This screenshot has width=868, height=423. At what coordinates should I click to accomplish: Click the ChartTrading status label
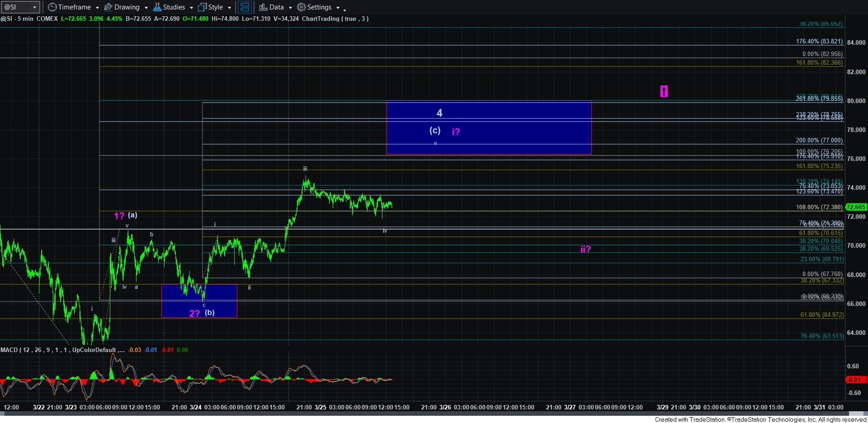335,19
